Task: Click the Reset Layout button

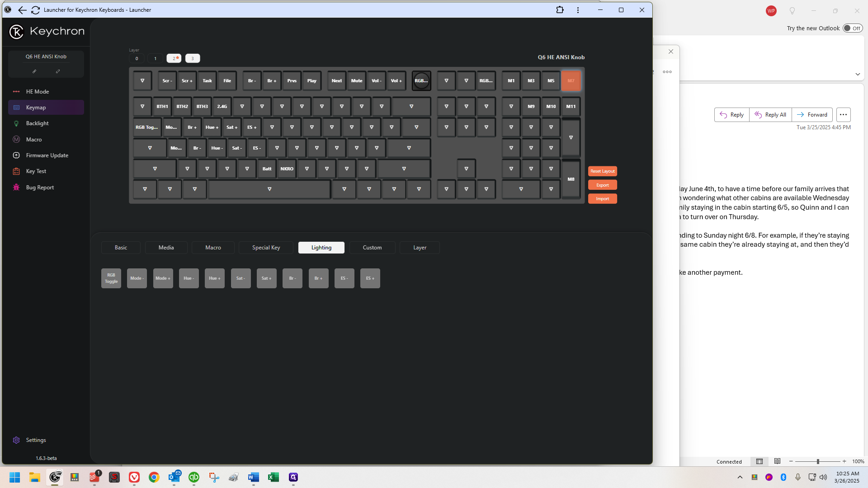Action: click(602, 171)
